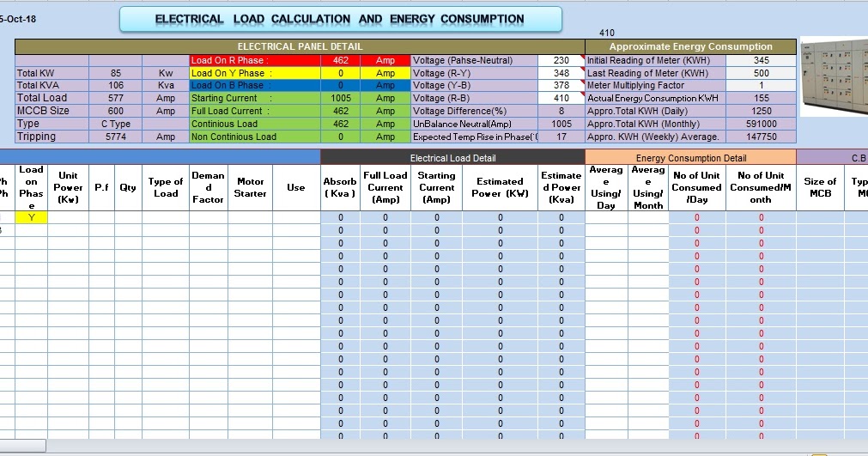Select the Estimated Power (KW) column header

coord(500,187)
